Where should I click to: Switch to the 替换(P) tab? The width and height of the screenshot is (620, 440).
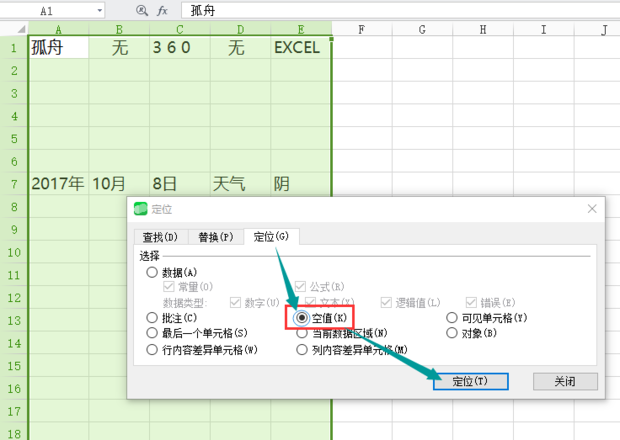215,237
